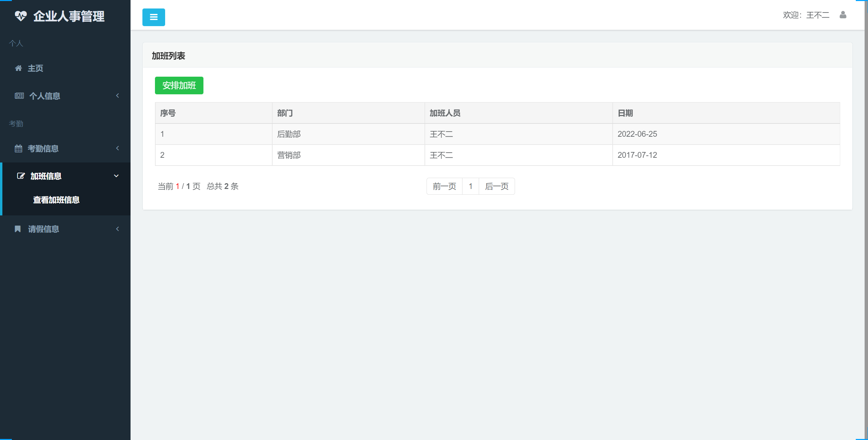
Task: Expand the 请假信息 menu chevron
Action: (117, 229)
